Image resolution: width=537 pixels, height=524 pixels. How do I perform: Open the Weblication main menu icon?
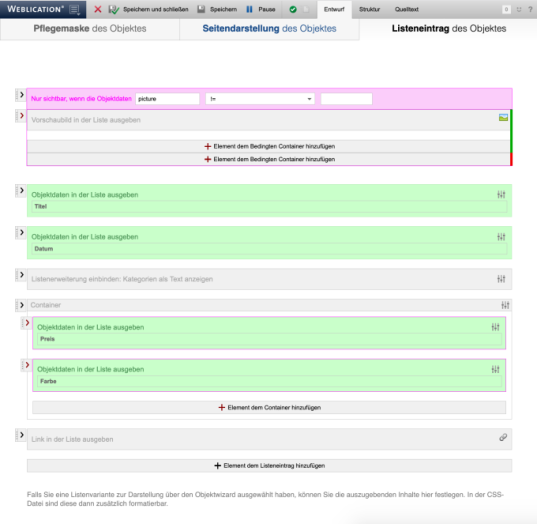[74, 10]
